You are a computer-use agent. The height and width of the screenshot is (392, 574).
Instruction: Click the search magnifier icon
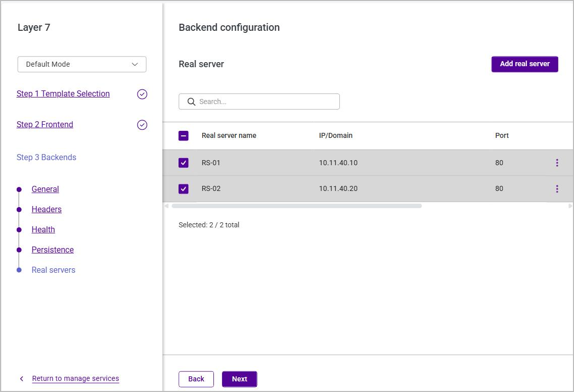[191, 102]
